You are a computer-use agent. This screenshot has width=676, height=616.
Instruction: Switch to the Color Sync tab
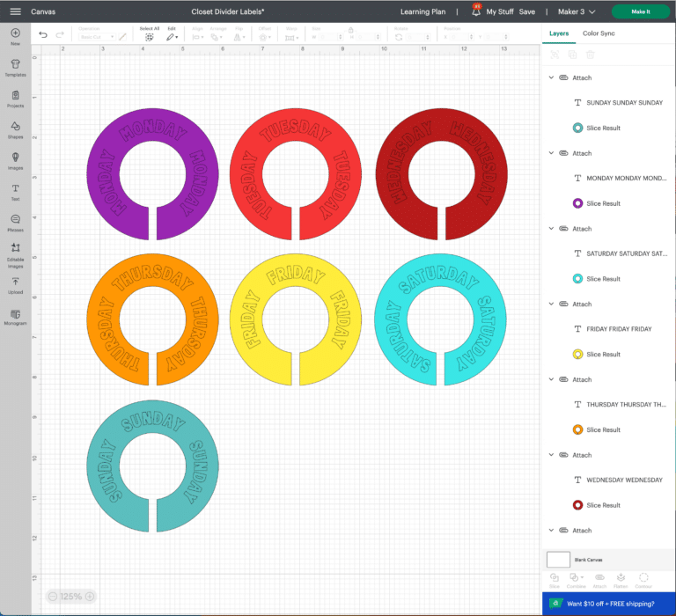[599, 33]
